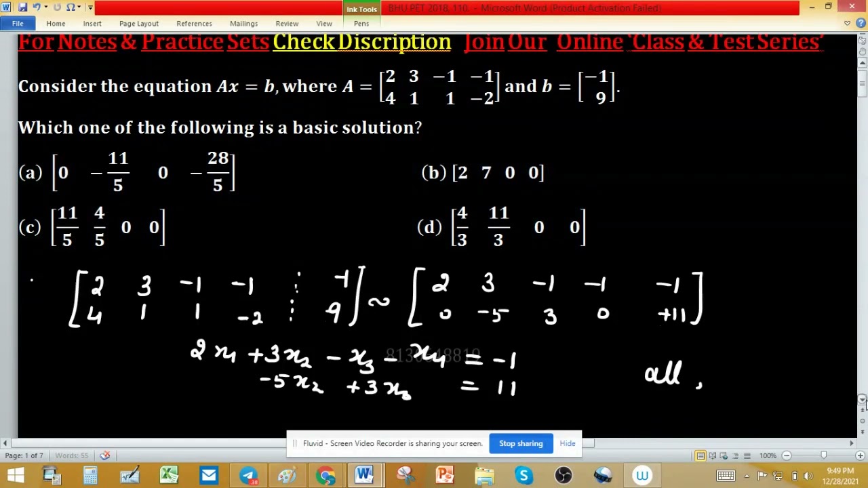Image resolution: width=868 pixels, height=488 pixels.
Task: Click vertical scrollbar down arrow
Action: point(863,399)
